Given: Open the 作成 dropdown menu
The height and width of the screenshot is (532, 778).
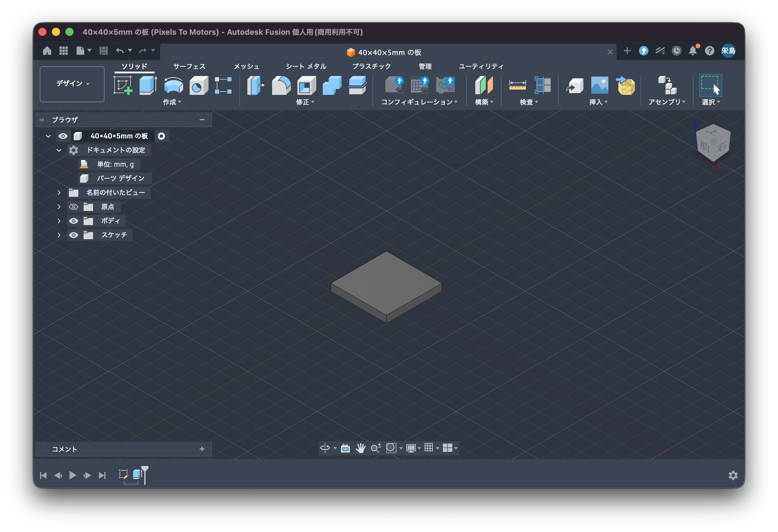Looking at the screenshot, I should click(x=172, y=102).
